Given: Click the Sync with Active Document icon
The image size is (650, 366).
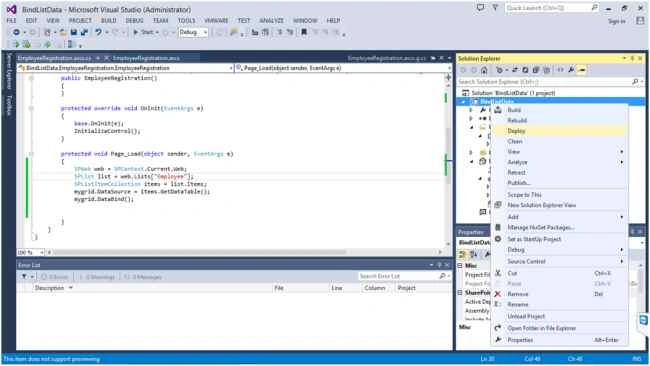Looking at the screenshot, I should pyautogui.click(x=515, y=70).
